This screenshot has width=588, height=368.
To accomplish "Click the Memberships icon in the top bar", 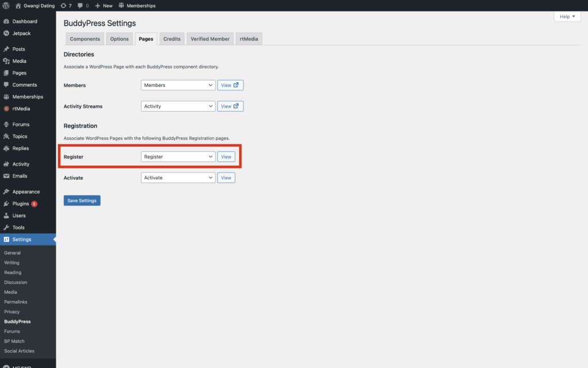I will tap(121, 6).
